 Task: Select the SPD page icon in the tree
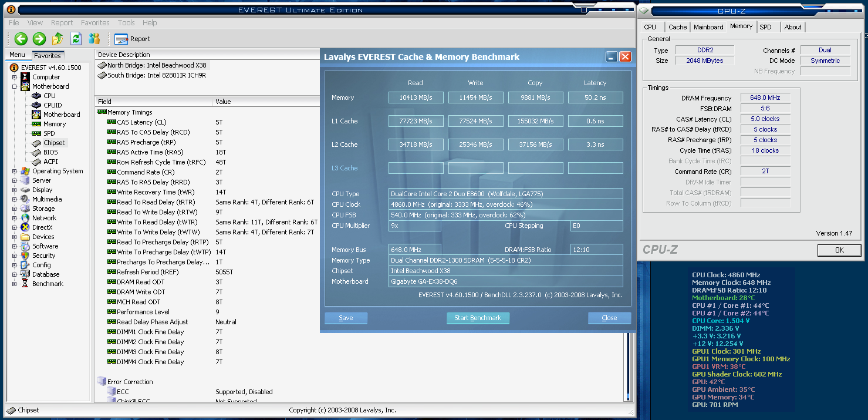coord(36,133)
